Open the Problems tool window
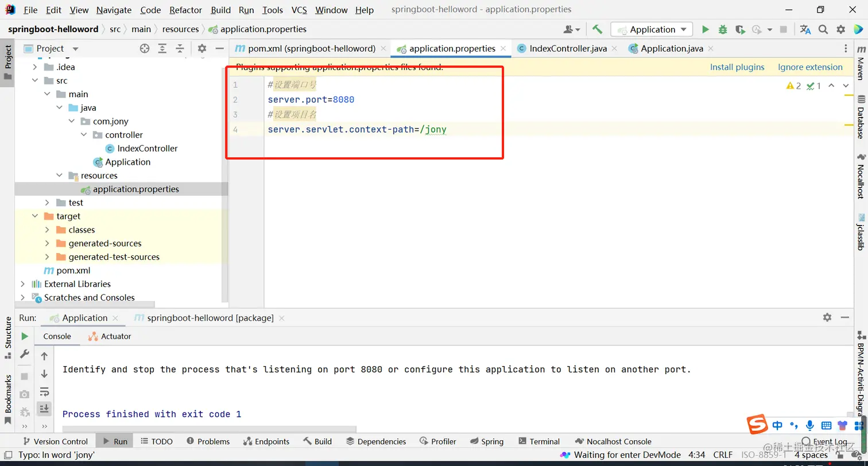This screenshot has width=868, height=466. [208, 441]
